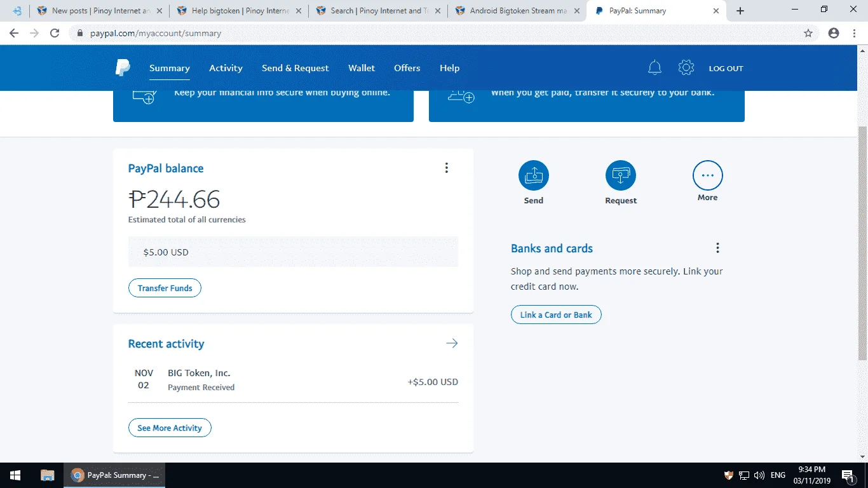The height and width of the screenshot is (488, 868).
Task: Click the Request money icon
Action: 621,175
